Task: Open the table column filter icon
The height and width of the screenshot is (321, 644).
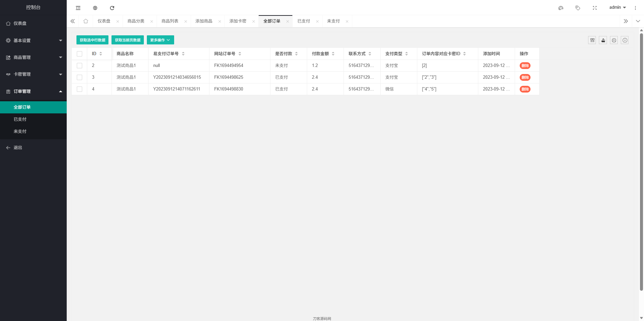Action: pyautogui.click(x=592, y=40)
